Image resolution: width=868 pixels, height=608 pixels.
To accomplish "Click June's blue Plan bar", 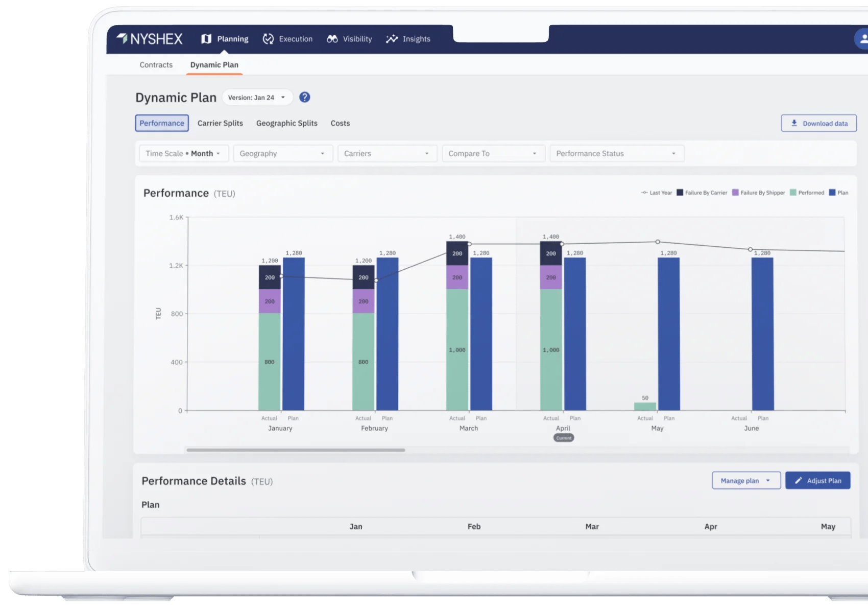I will 762,334.
